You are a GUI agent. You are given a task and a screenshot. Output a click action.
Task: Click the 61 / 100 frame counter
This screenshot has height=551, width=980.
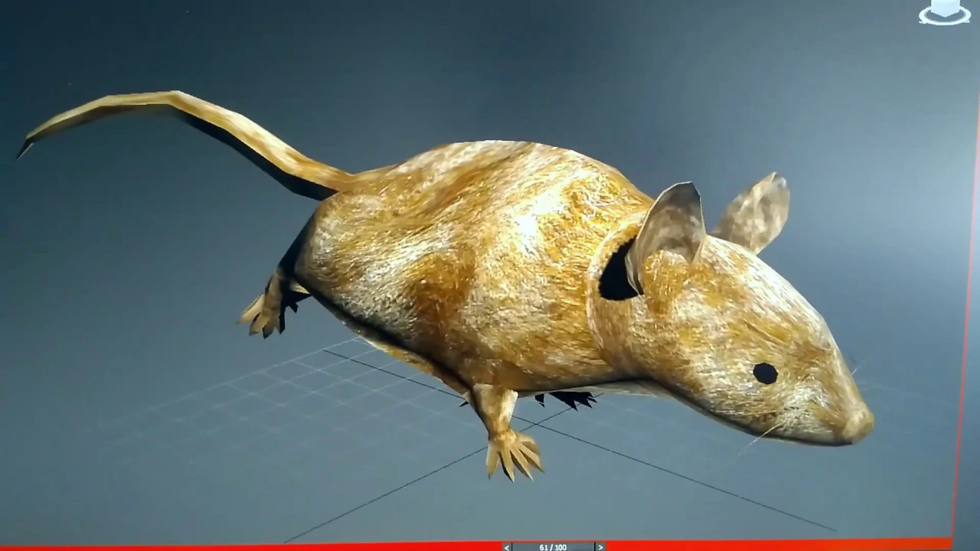[x=553, y=547]
